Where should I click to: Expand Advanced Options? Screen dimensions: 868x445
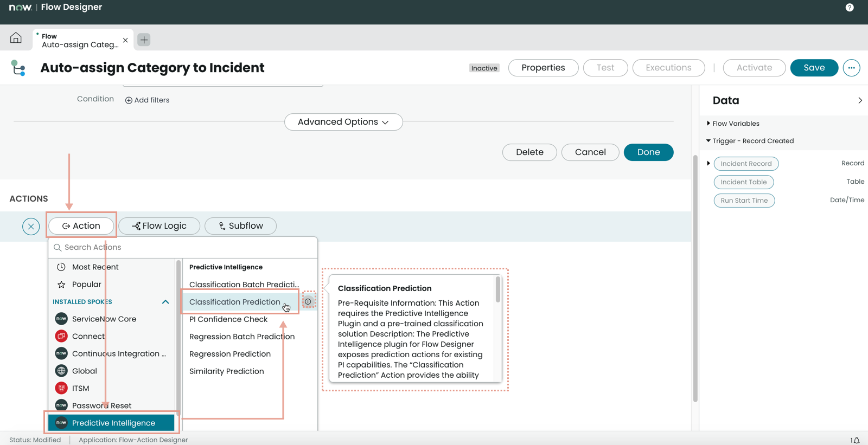(343, 122)
